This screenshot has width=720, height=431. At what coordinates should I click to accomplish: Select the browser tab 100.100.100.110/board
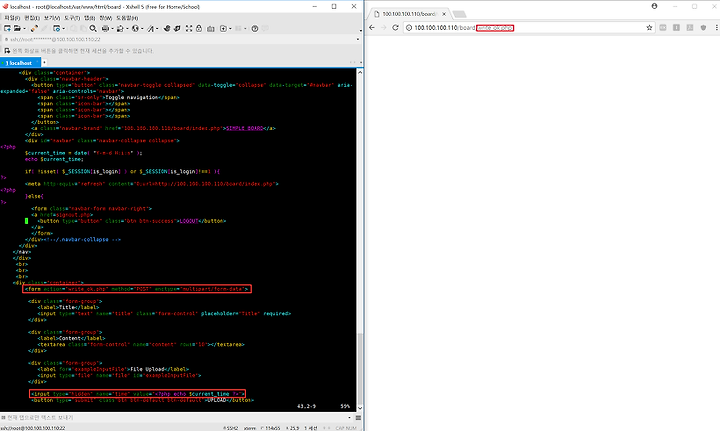tap(409, 14)
